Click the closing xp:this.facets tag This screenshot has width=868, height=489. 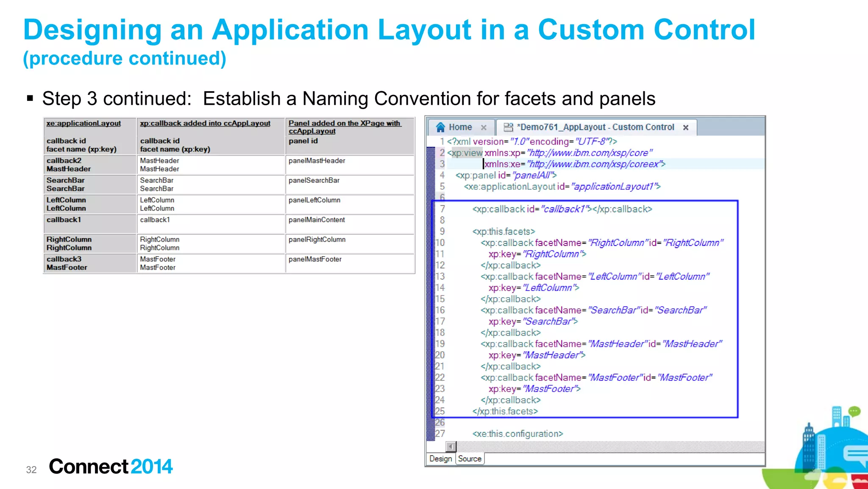coord(505,411)
